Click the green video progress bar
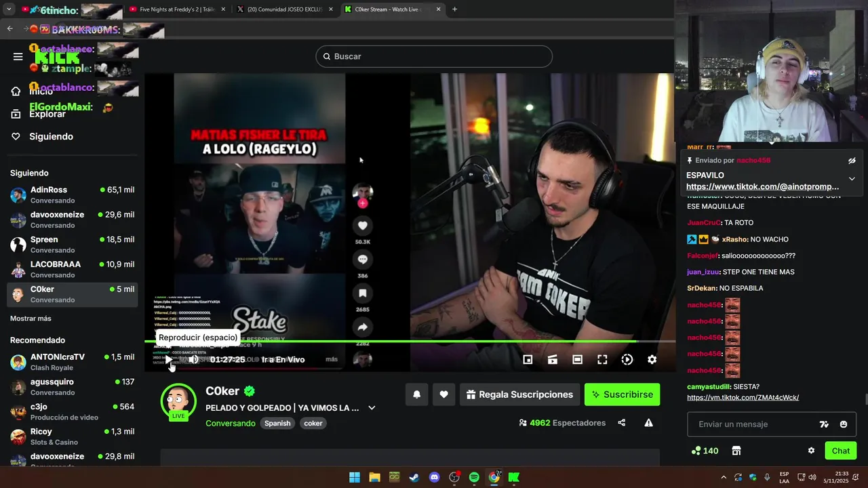 tap(410, 341)
